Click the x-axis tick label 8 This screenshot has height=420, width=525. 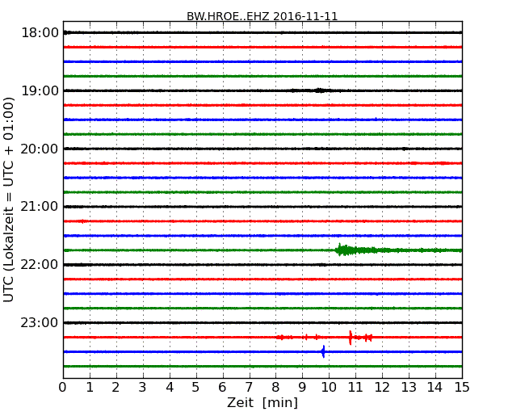pyautogui.click(x=275, y=387)
